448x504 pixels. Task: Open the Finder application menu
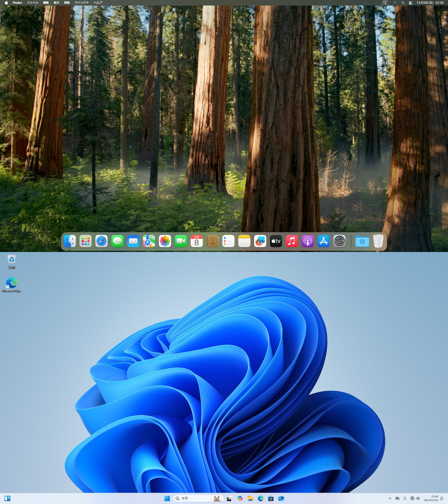(x=17, y=3)
